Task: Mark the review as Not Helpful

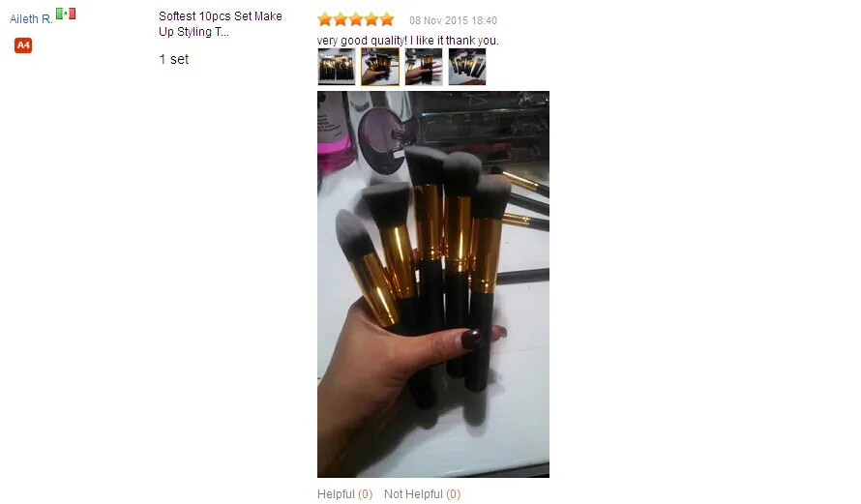Action: point(422,494)
